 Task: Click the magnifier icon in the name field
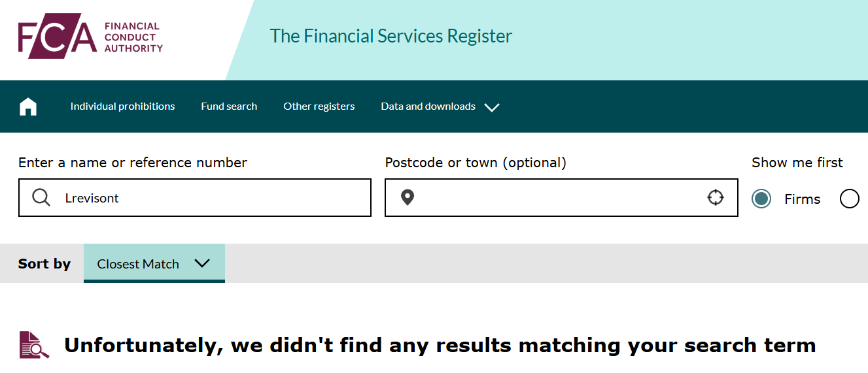(x=41, y=197)
